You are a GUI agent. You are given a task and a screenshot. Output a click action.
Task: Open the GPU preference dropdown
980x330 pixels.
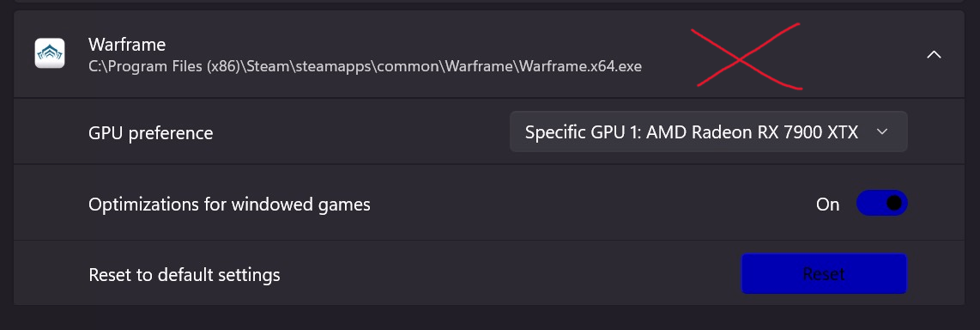point(709,131)
